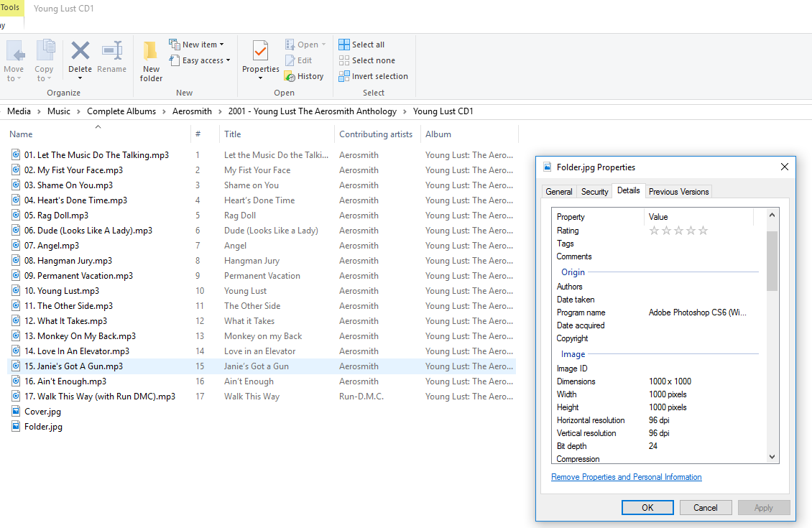Switch to the General tab
This screenshot has height=528, width=812.
tap(559, 192)
